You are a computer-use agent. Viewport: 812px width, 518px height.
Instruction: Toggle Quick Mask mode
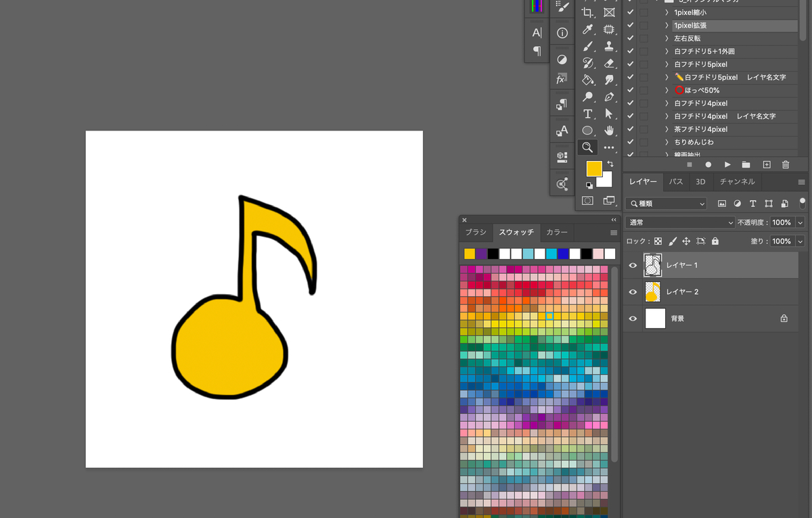(587, 201)
